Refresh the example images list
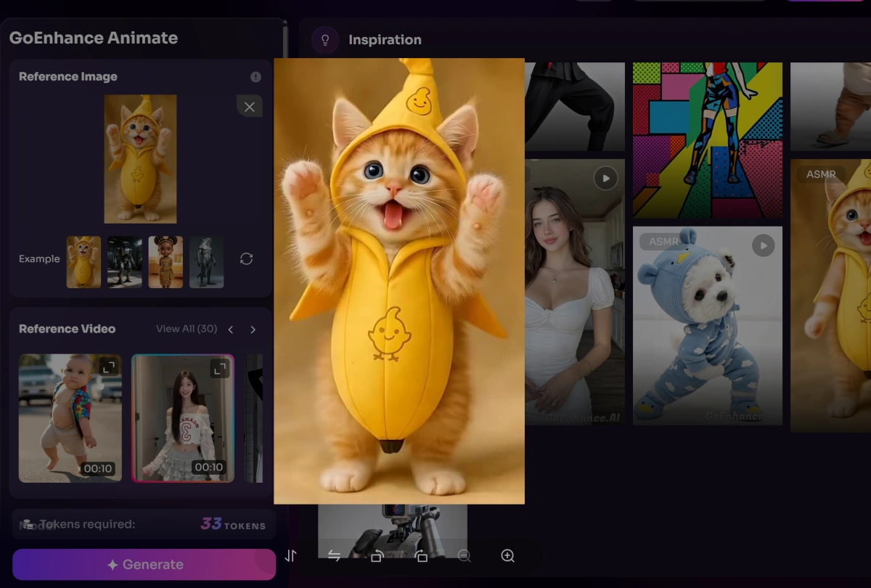871x588 pixels. [x=246, y=259]
